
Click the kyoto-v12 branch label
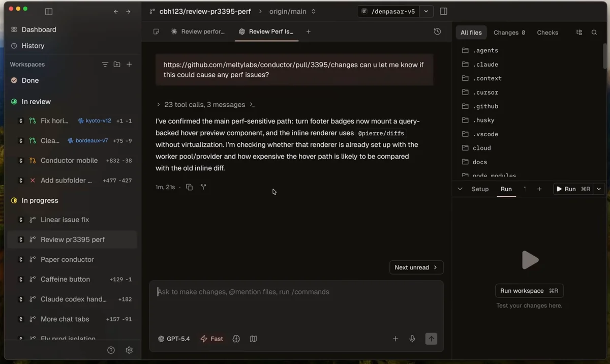pos(95,121)
